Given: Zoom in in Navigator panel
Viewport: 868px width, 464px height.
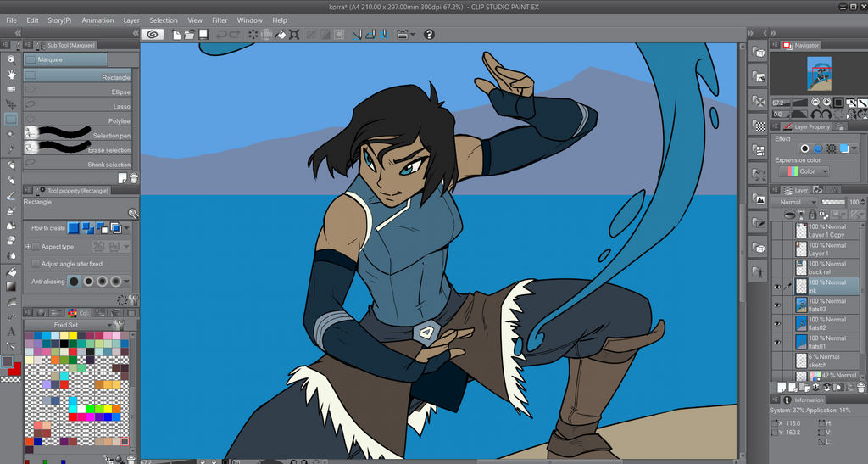Looking at the screenshot, I should click(826, 103).
